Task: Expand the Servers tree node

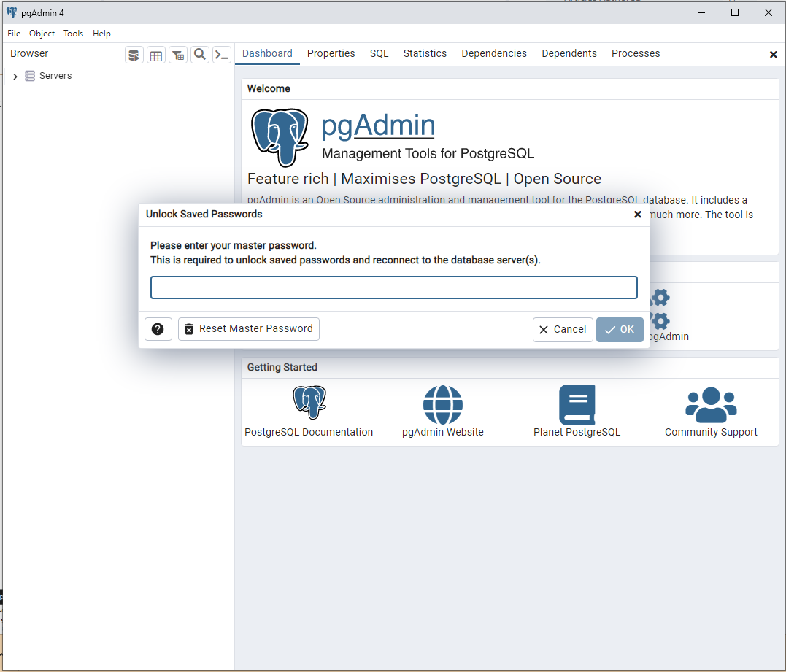Action: [x=15, y=75]
